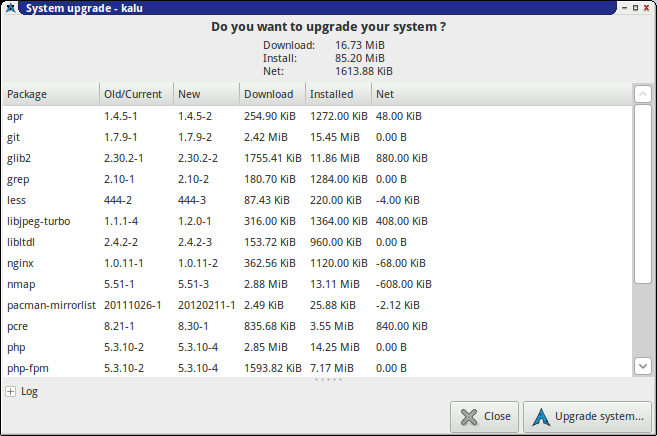
Task: Maximize the System upgrade window
Action: click(x=636, y=8)
